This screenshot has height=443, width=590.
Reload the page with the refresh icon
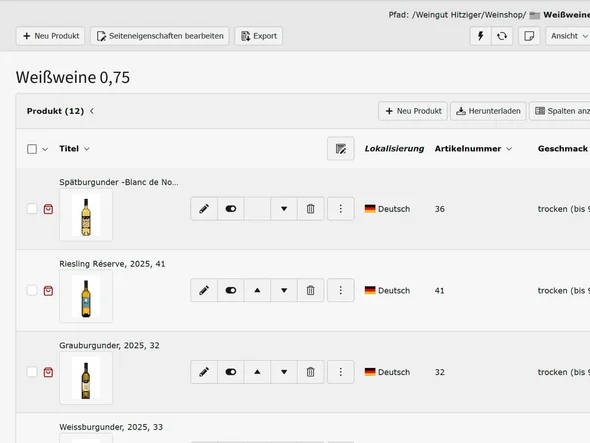click(x=502, y=36)
